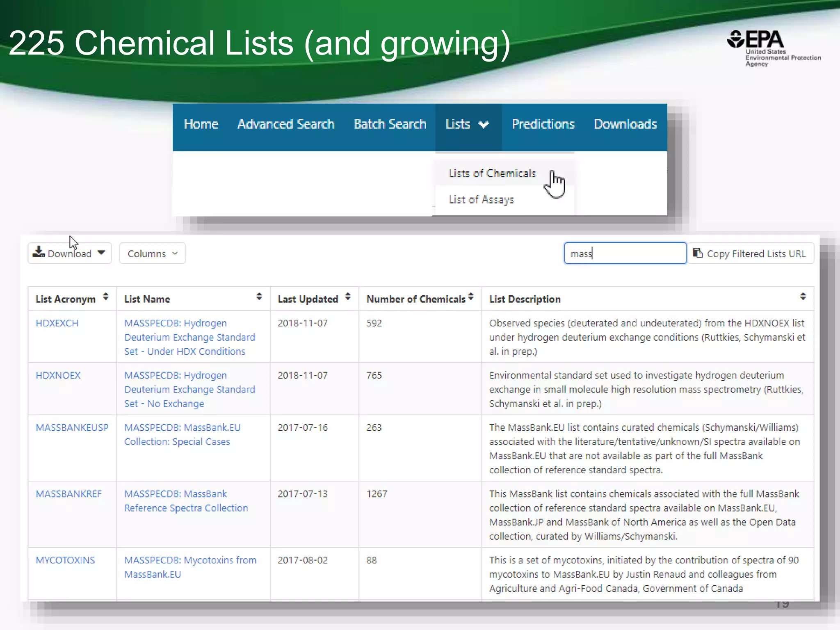Viewport: 840px width, 630px height.
Task: Select the '1267' chemicals count cell
Action: [377, 494]
